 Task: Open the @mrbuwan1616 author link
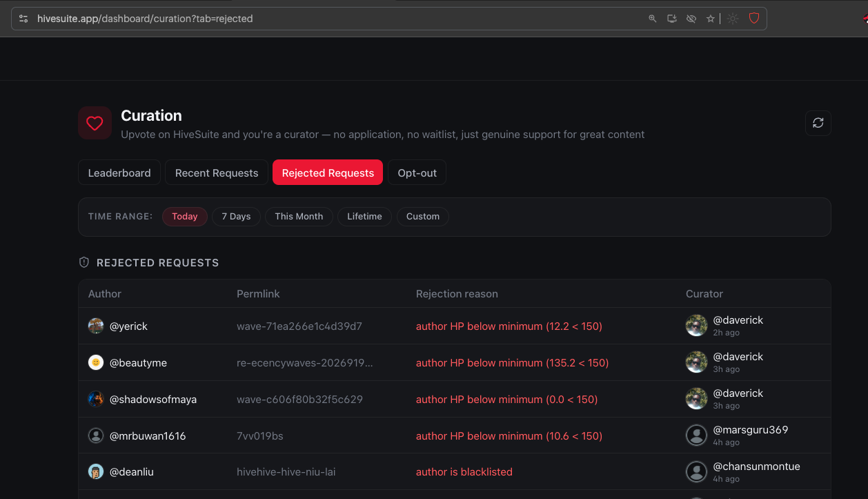click(x=148, y=436)
